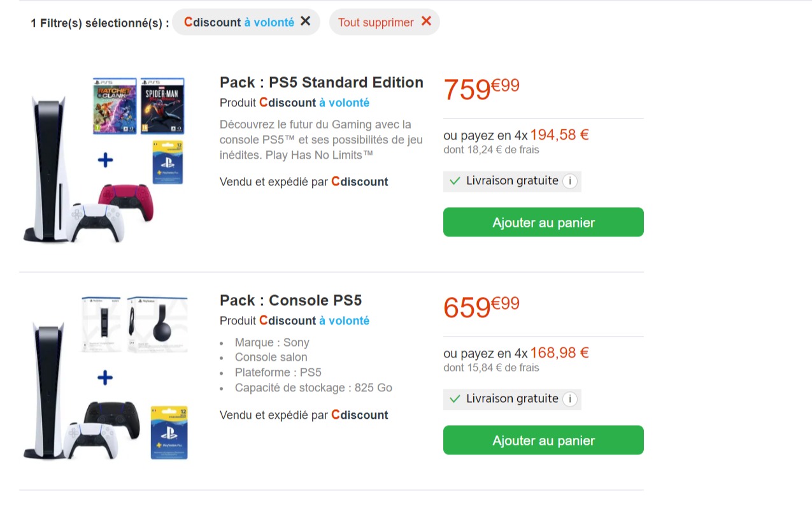Click the X icon beside Tout supprimer

[x=426, y=22]
